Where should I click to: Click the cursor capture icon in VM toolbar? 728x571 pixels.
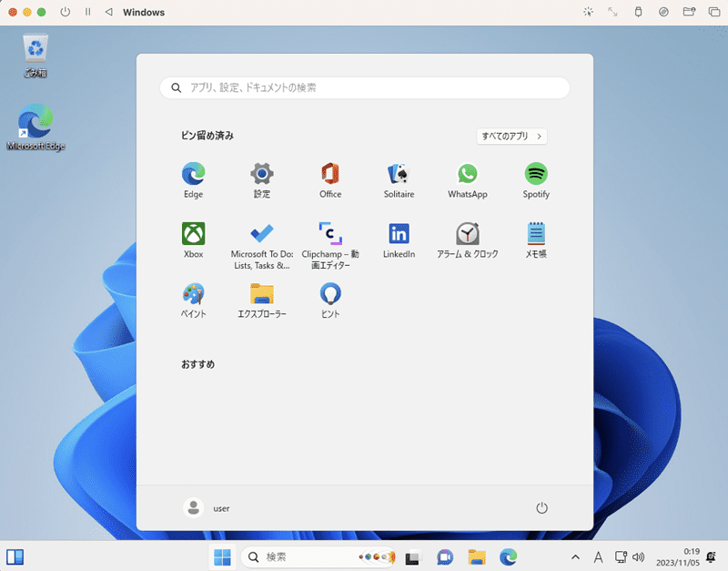tap(588, 12)
